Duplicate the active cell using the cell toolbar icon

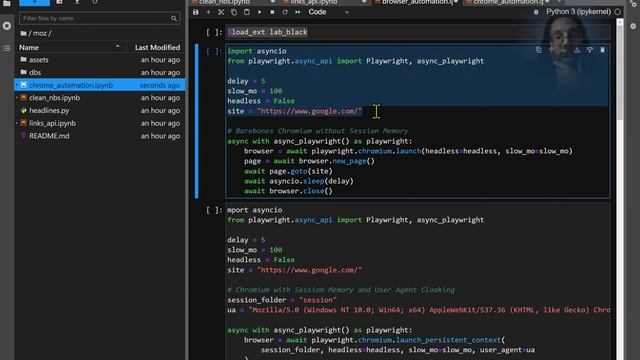539,50
